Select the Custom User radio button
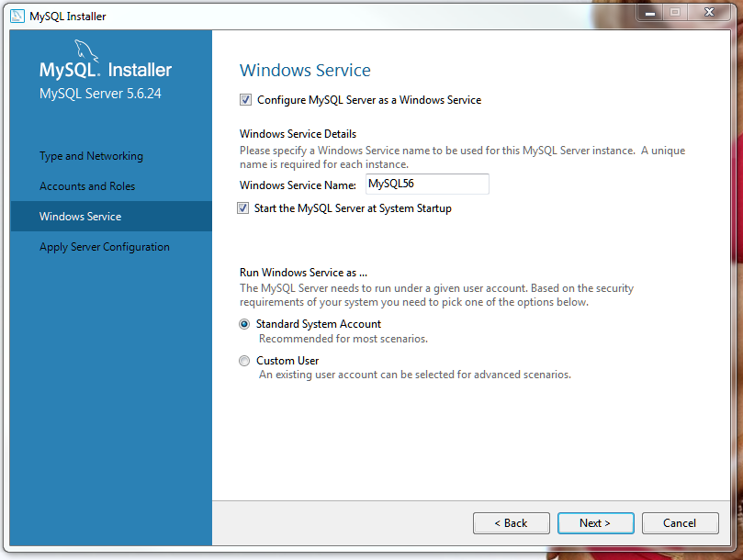This screenshot has width=743, height=560. click(x=244, y=361)
